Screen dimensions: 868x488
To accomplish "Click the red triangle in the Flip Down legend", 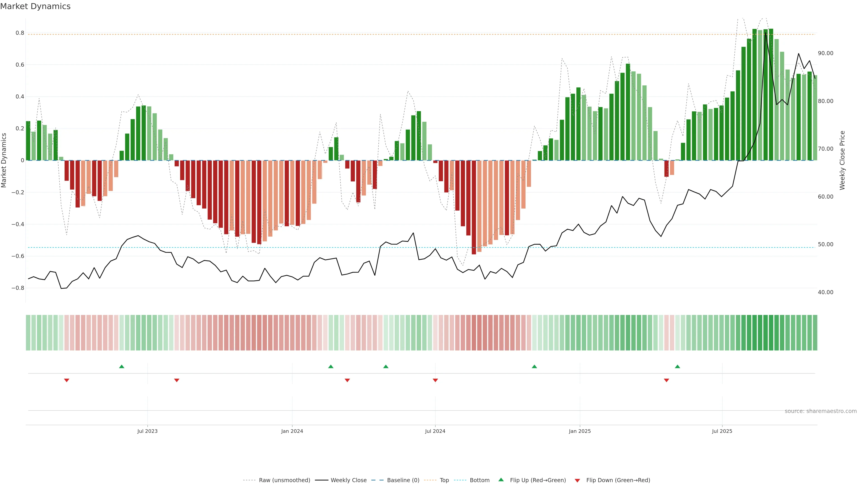I will pos(577,481).
